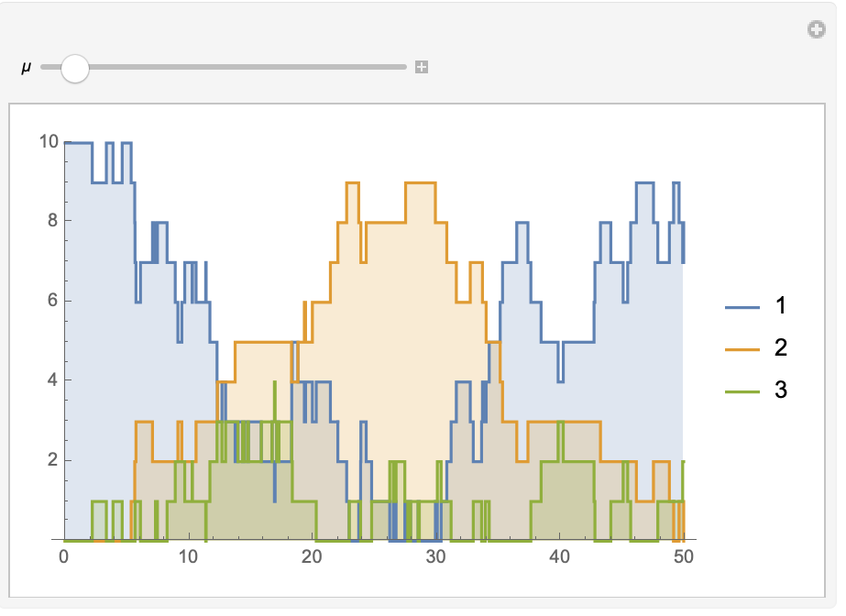Click the x-axis tick label 0
Image resolution: width=846 pixels, height=616 pixels.
point(64,556)
